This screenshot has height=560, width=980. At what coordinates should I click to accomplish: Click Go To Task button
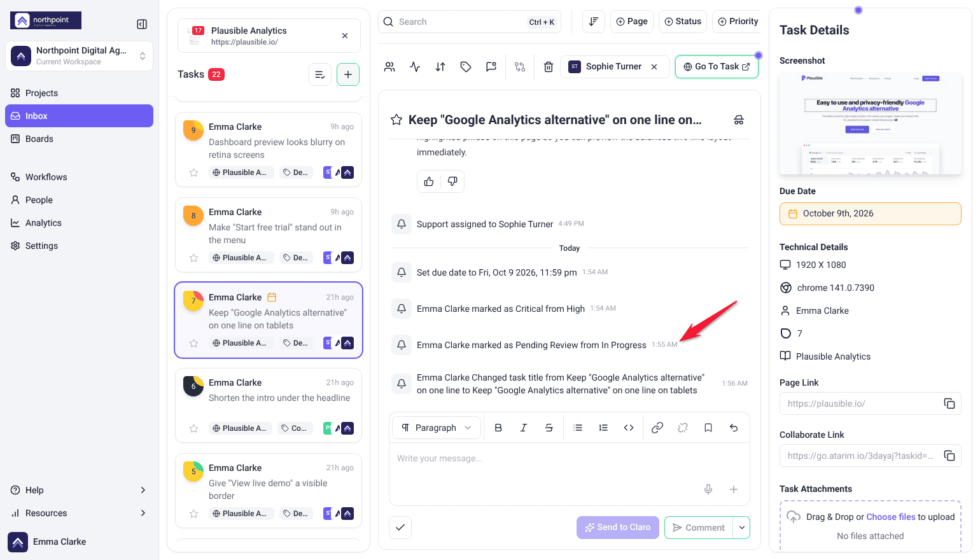[x=717, y=67]
